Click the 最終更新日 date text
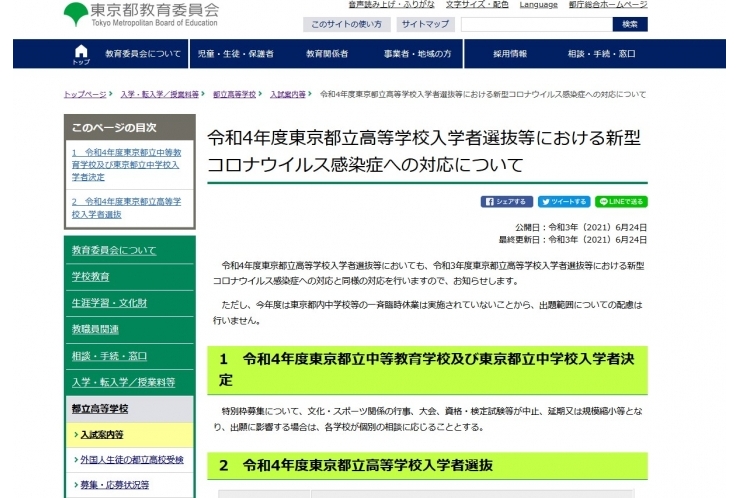This screenshot has width=740, height=498. click(x=573, y=240)
